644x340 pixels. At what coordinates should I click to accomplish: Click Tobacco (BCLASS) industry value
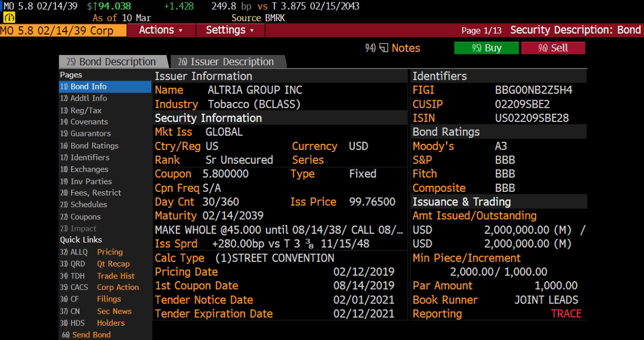[x=254, y=105]
